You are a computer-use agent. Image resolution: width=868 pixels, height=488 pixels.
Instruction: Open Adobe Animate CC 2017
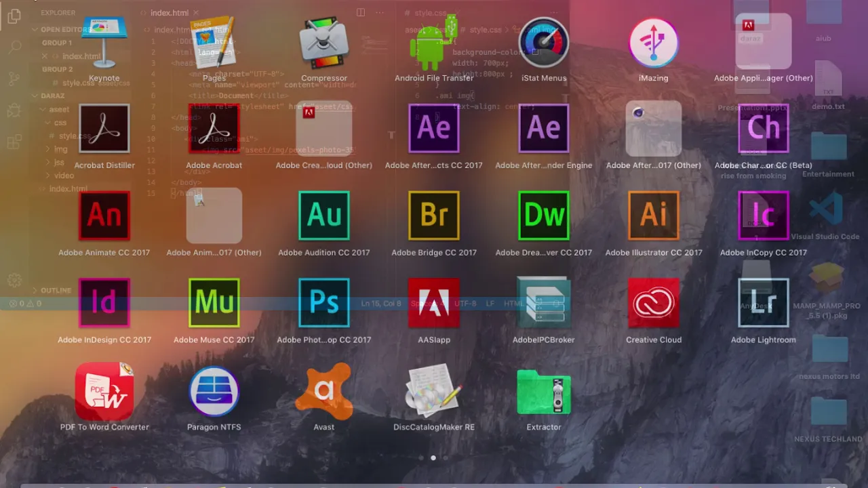(x=104, y=216)
